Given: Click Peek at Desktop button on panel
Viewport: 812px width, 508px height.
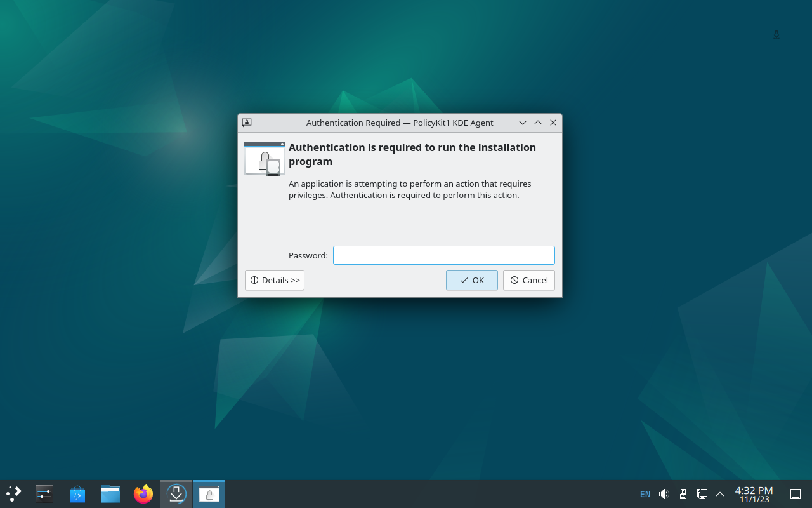Looking at the screenshot, I should 796,494.
